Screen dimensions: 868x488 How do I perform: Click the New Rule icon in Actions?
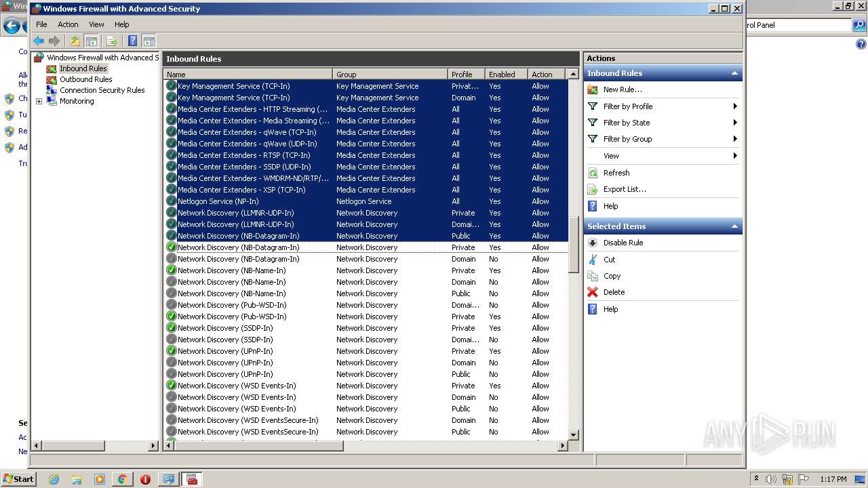point(593,89)
